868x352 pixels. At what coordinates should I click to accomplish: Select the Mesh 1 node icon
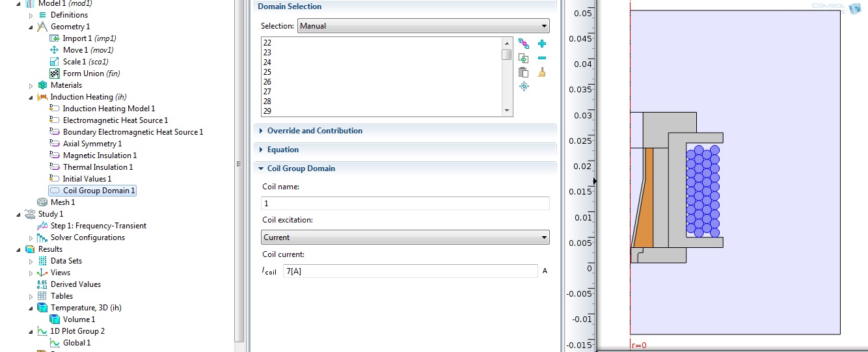(x=42, y=202)
